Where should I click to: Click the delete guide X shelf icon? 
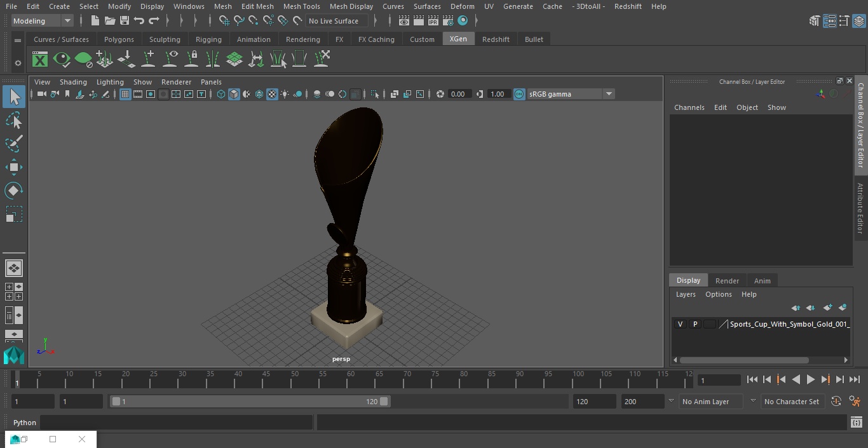[x=322, y=59]
